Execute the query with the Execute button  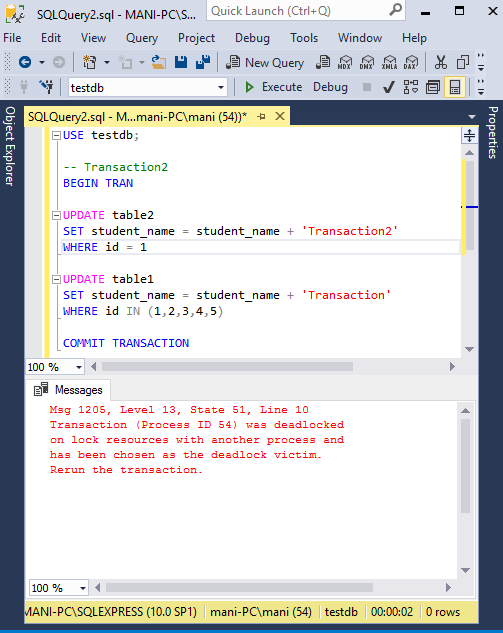pyautogui.click(x=273, y=87)
